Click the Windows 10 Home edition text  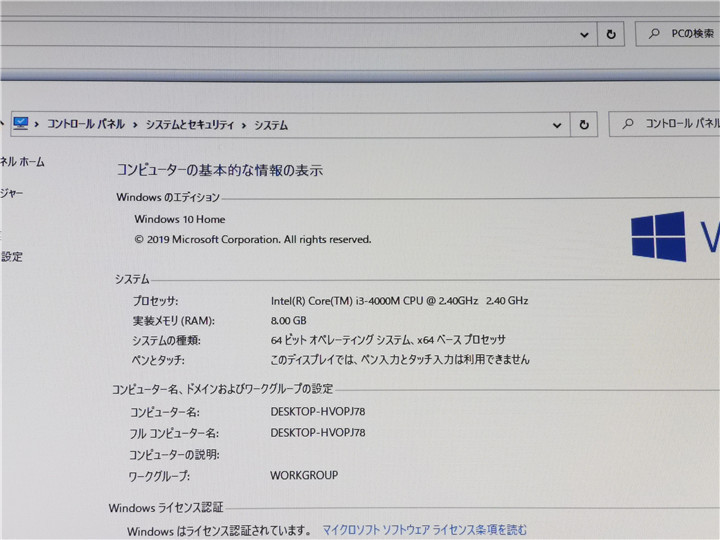tap(180, 219)
